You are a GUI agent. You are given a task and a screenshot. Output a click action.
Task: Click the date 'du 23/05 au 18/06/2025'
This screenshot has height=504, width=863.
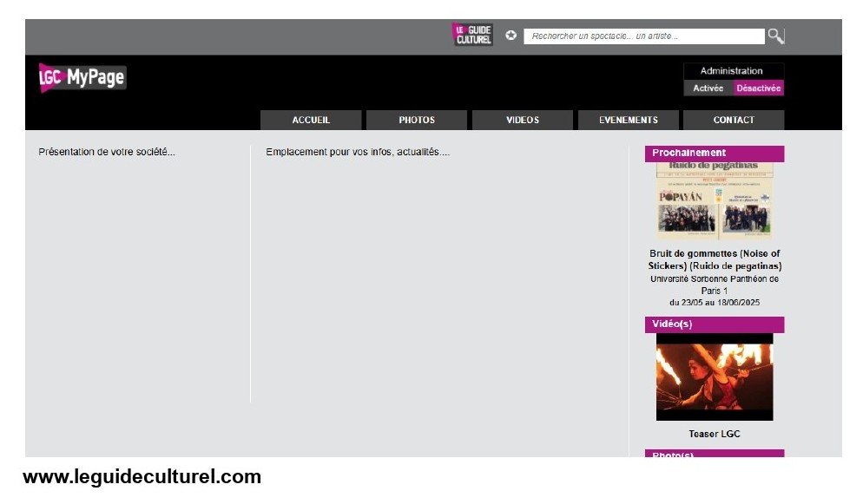pyautogui.click(x=715, y=302)
